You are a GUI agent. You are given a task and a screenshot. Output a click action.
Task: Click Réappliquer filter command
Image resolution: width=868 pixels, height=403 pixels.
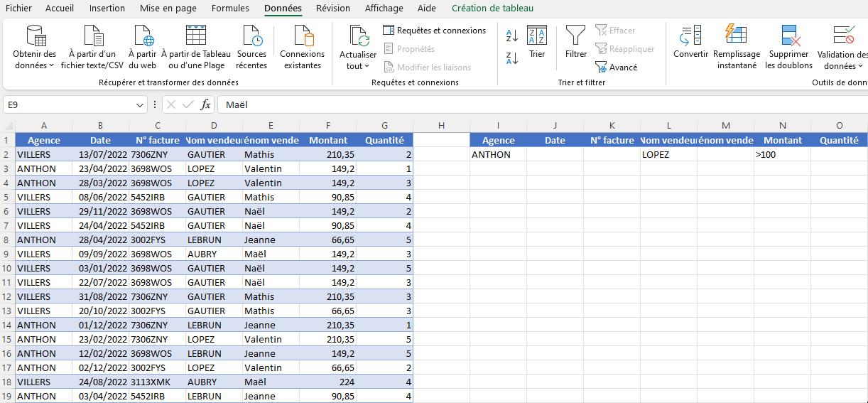point(624,49)
